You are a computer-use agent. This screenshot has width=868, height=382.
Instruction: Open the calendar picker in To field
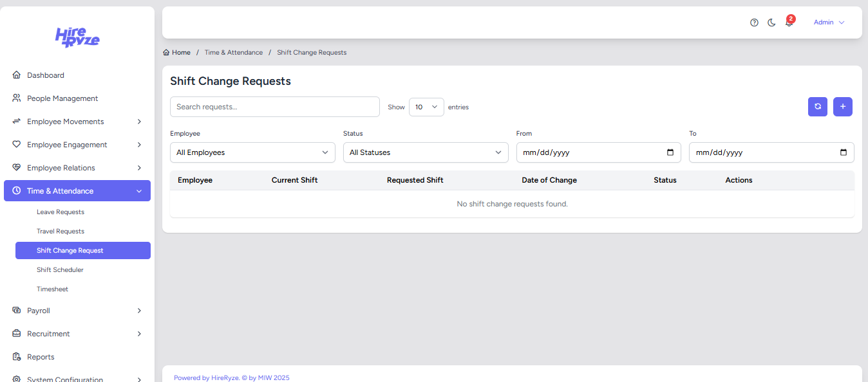pyautogui.click(x=844, y=152)
